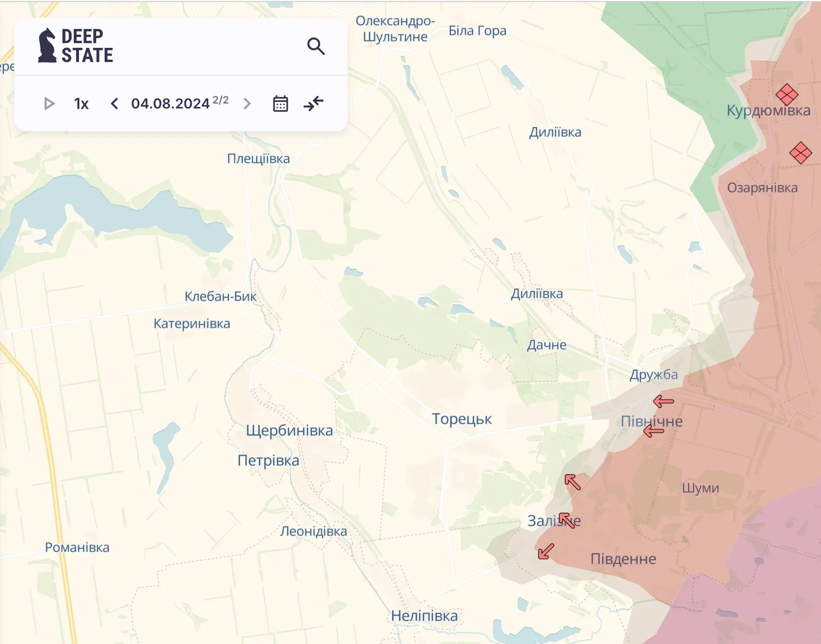Click red unit marker above Озарянівка

tap(800, 152)
